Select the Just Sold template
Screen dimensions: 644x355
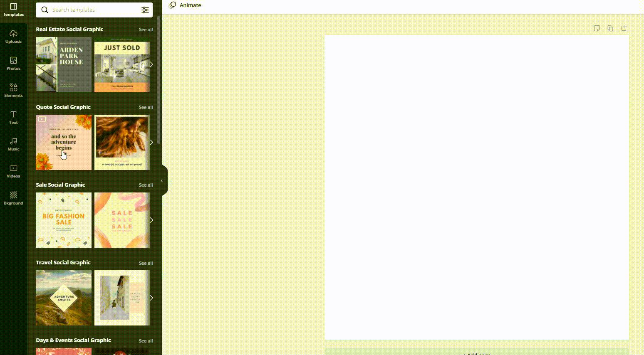tap(122, 64)
